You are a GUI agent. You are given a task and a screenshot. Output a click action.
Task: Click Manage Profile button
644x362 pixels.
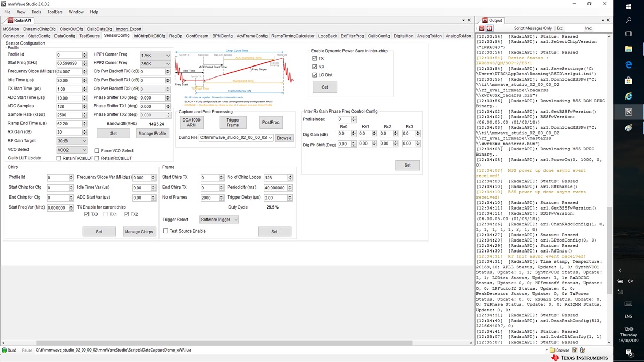152,134
